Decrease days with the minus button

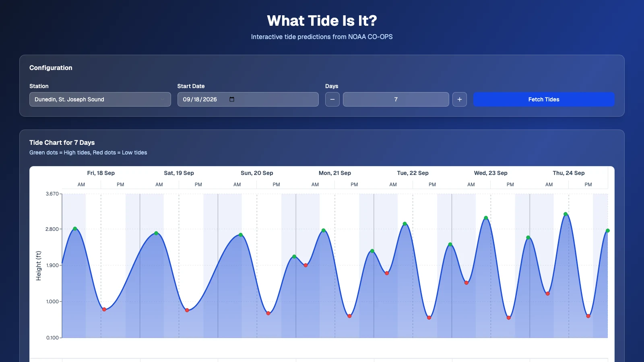click(x=332, y=99)
